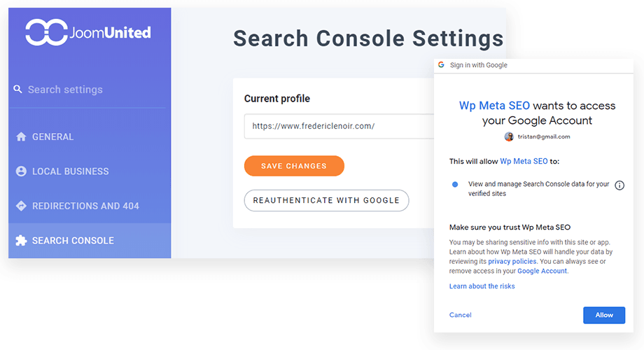Click Reauthenticate with Google button

pyautogui.click(x=326, y=200)
